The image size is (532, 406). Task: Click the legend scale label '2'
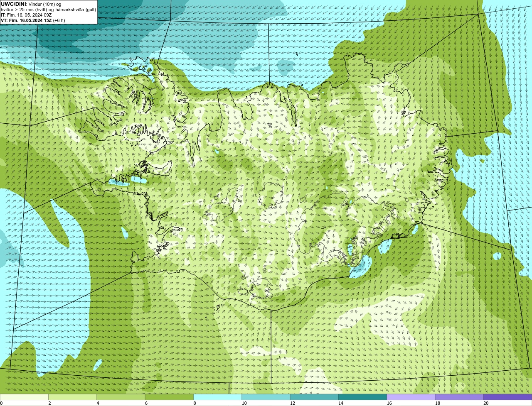(x=49, y=403)
